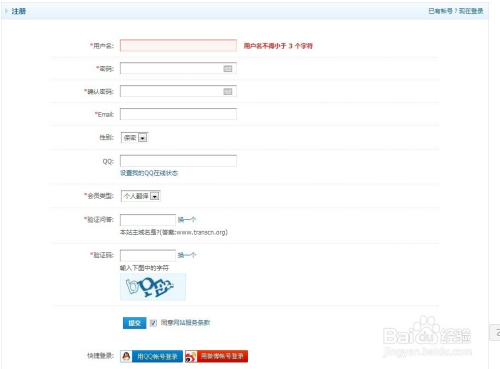Toggle the agree to terms checkbox
The height and width of the screenshot is (369, 500).
click(x=153, y=323)
